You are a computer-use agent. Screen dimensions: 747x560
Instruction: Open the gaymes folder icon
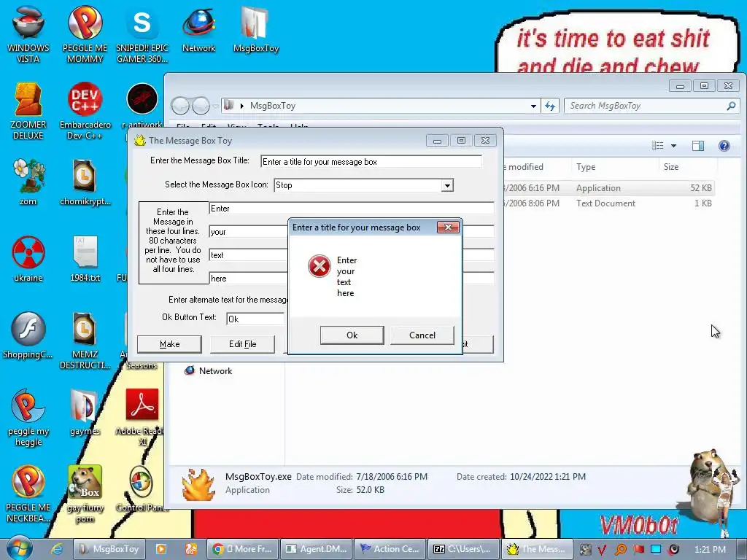coord(85,412)
